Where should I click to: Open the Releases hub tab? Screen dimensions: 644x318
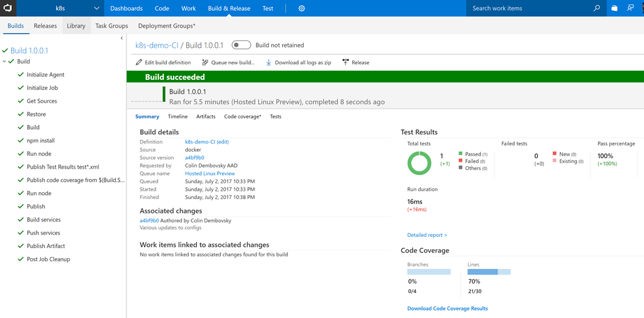pos(45,26)
